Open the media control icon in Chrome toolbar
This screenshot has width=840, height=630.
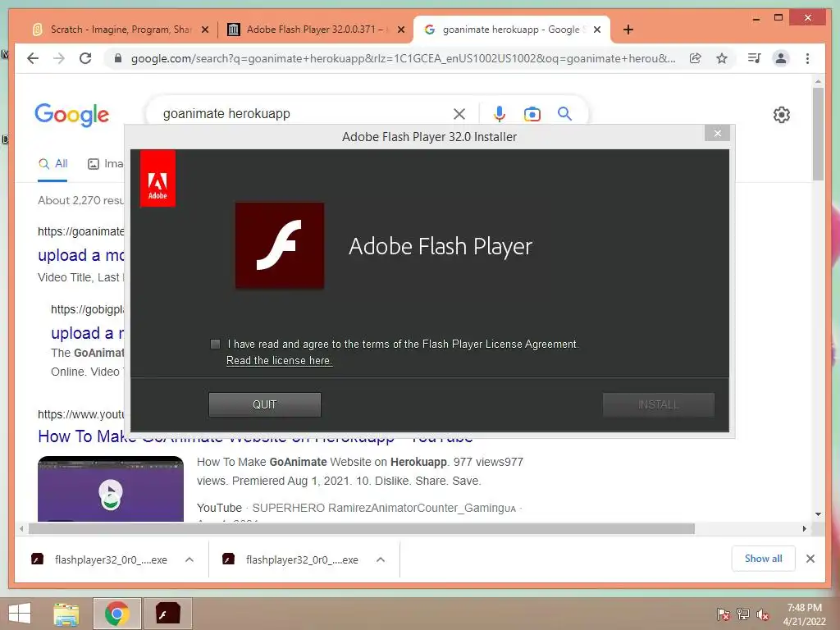755,58
